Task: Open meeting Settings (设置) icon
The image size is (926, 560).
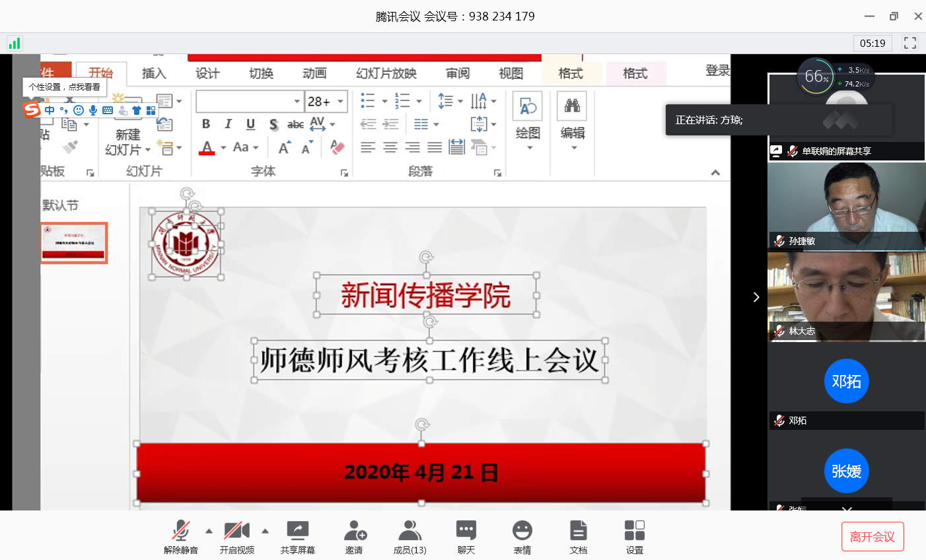Action: [x=635, y=531]
